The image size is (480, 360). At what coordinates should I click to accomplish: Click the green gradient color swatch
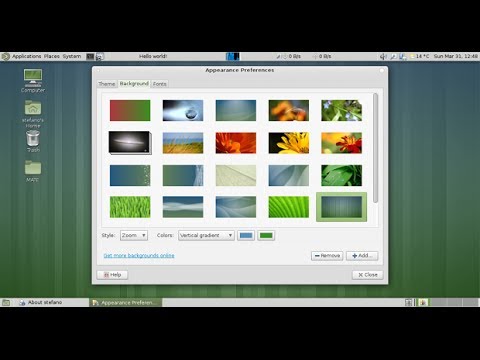[x=266, y=235]
